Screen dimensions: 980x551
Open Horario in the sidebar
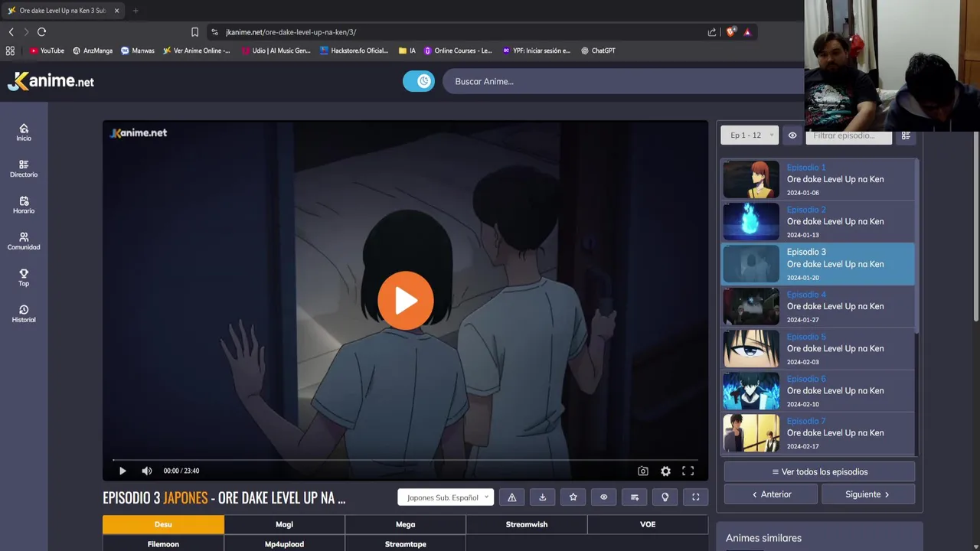coord(24,205)
